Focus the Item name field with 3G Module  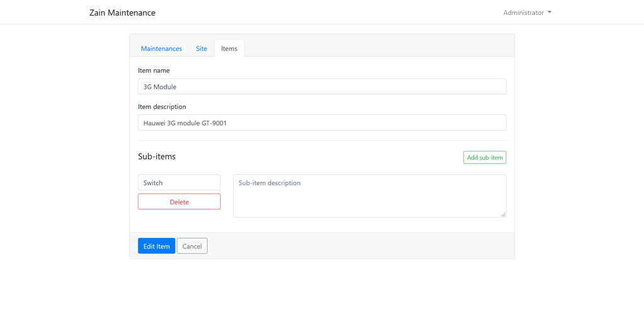coord(322,86)
